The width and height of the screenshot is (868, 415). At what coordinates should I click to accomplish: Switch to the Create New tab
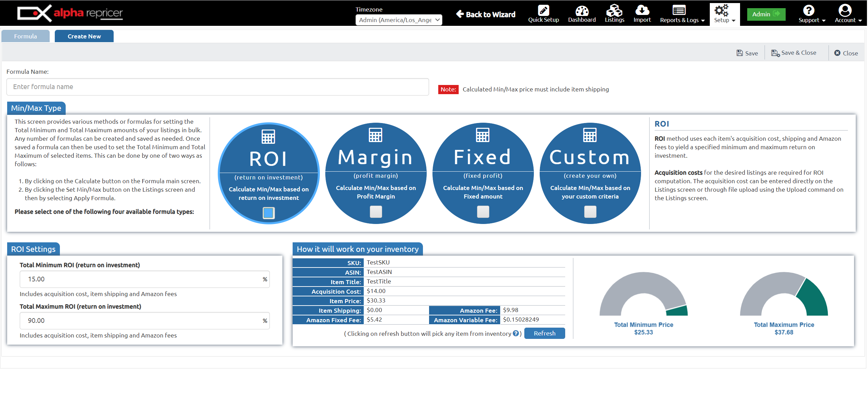click(x=84, y=36)
